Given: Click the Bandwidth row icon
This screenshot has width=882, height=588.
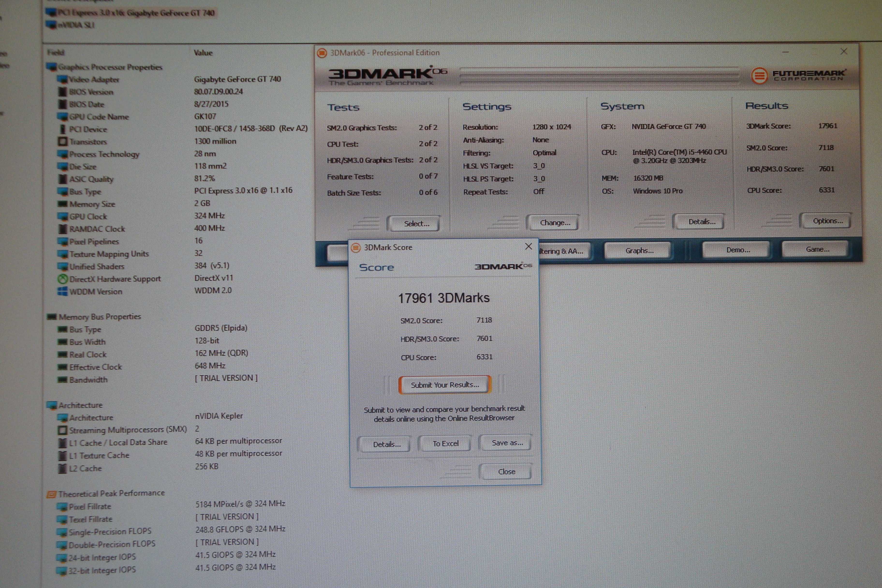Looking at the screenshot, I should (62, 380).
